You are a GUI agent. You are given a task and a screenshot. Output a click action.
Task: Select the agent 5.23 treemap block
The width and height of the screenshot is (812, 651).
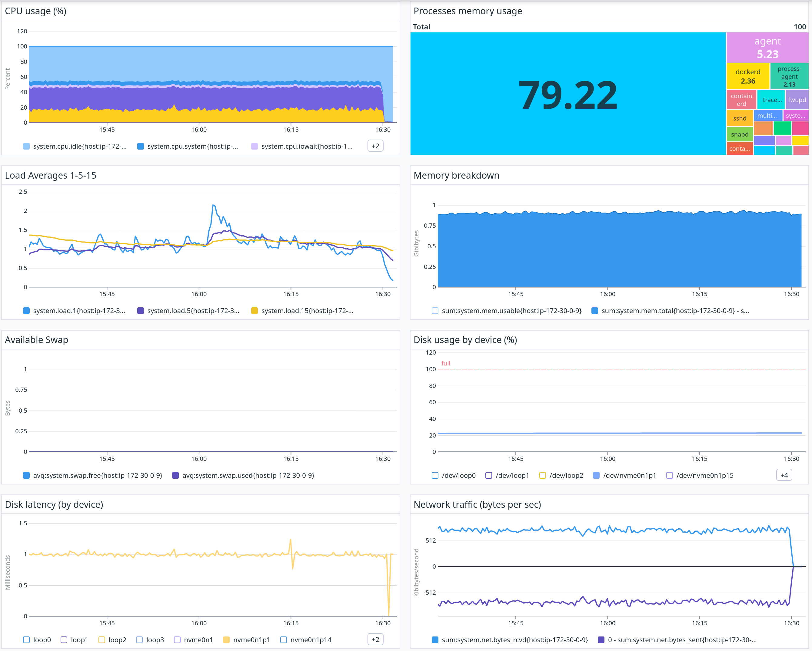point(767,48)
